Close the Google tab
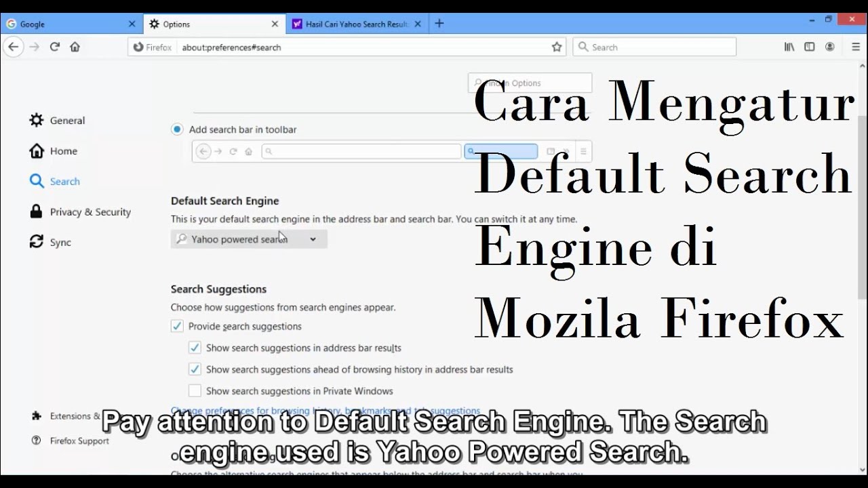Image resolution: width=868 pixels, height=488 pixels. pos(132,24)
